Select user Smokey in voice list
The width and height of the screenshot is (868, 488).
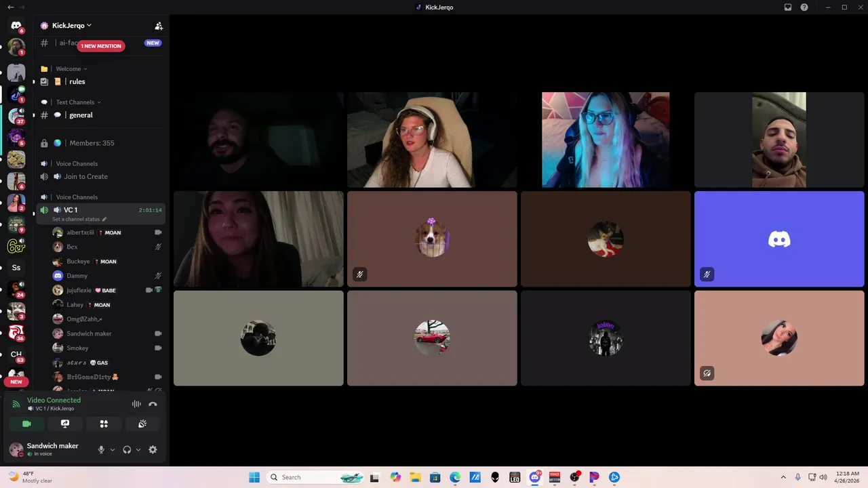(x=107, y=348)
